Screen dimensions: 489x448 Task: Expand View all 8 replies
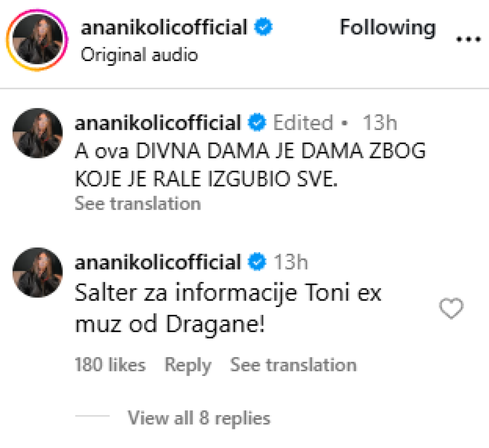(199, 418)
